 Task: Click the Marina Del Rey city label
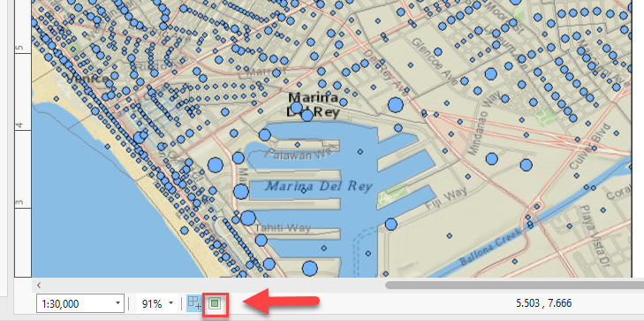coord(314,105)
